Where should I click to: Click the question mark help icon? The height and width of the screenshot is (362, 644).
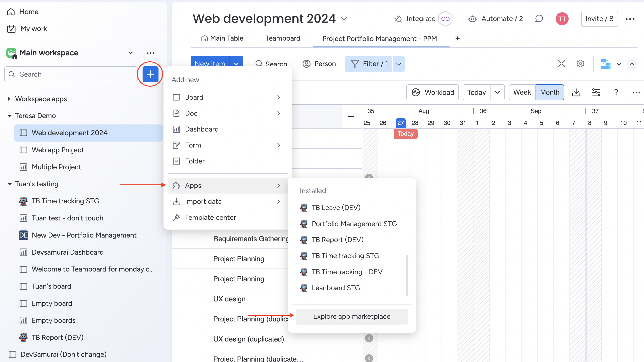tap(616, 92)
